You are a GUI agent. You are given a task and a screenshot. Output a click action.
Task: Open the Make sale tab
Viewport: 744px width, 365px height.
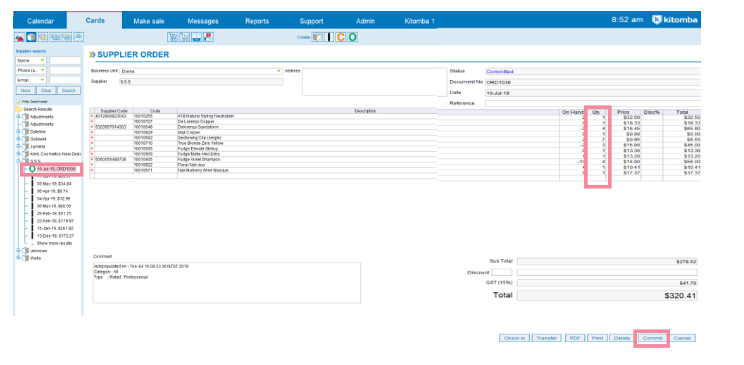point(149,21)
